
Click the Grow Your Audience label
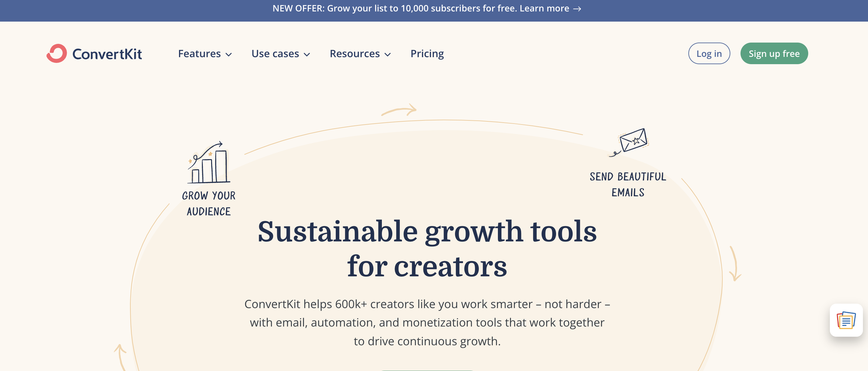click(208, 203)
